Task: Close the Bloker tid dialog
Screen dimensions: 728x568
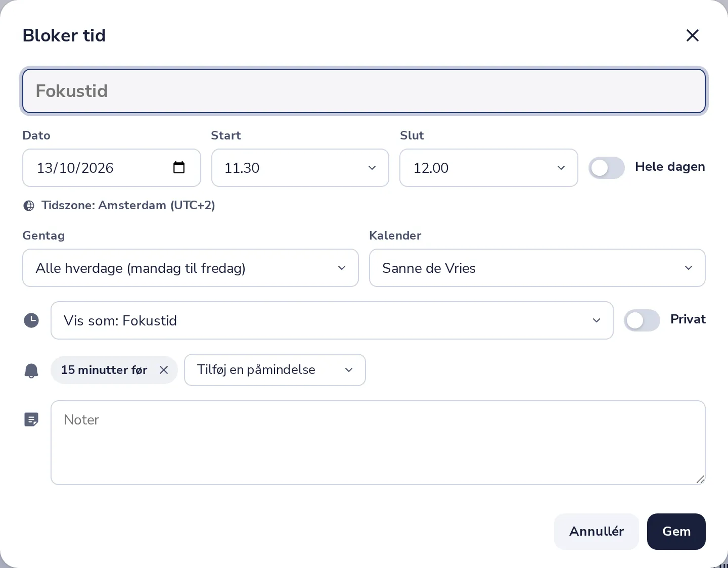Action: tap(692, 35)
